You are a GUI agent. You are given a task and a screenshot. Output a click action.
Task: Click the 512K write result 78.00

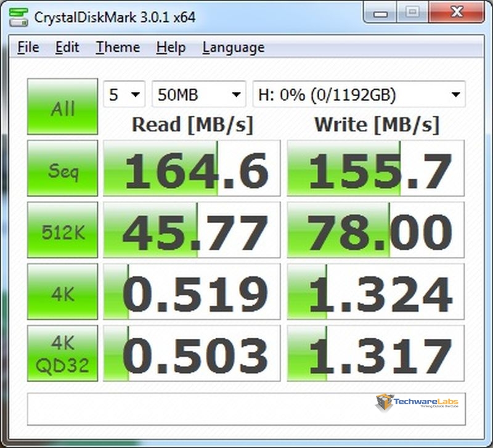tap(376, 230)
